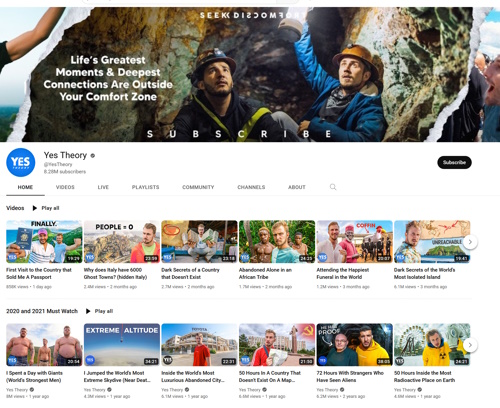Open title 'Why does Italy have 6000 Ghost Towns?'
The height and width of the screenshot is (408, 500).
pyautogui.click(x=115, y=273)
